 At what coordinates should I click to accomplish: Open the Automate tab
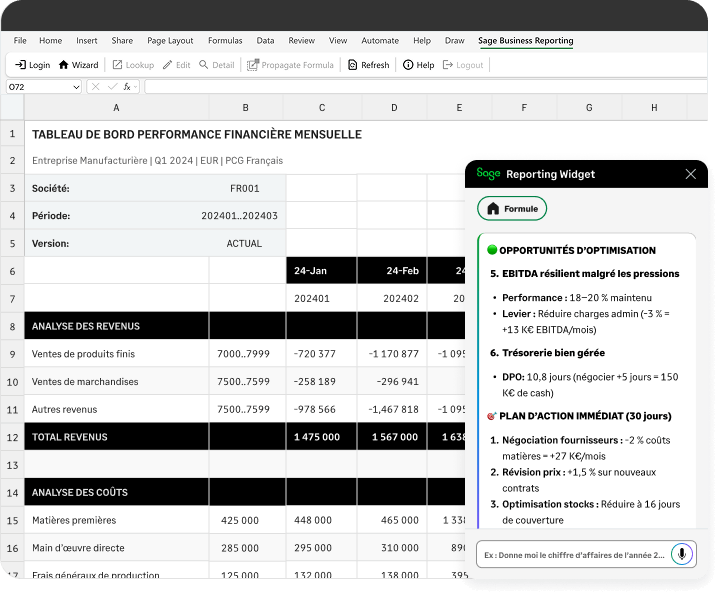click(380, 41)
